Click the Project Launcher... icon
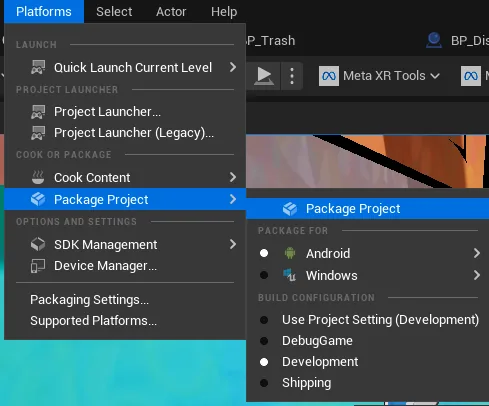Viewport: 489px width, 406px height. 38,112
